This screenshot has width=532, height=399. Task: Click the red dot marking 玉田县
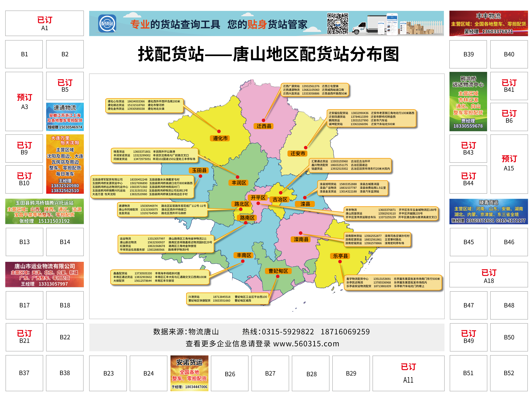pos(200,176)
